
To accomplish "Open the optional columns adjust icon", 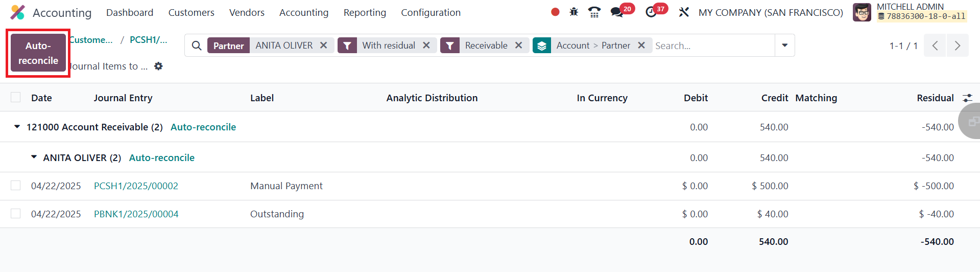I will click(967, 98).
